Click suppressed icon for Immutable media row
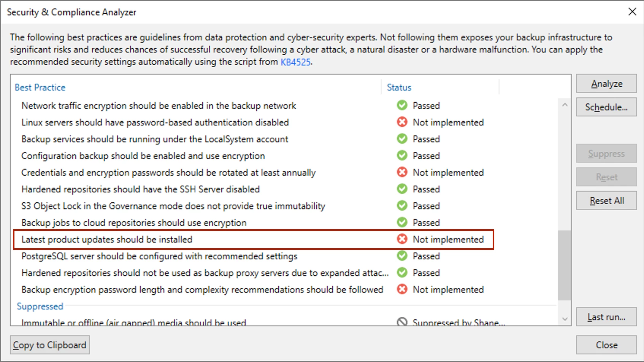Image resolution: width=644 pixels, height=362 pixels. [402, 322]
